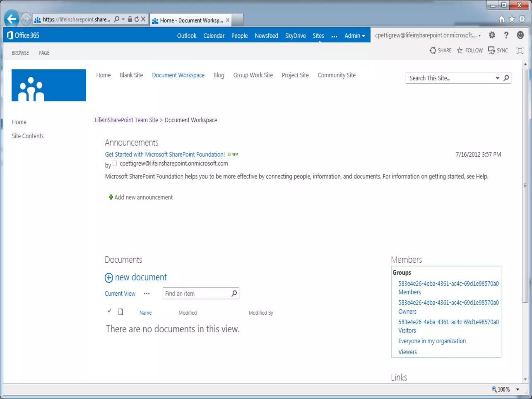Open Get Started with SharePoint Foundation announcement
The image size is (532, 399).
(x=165, y=154)
